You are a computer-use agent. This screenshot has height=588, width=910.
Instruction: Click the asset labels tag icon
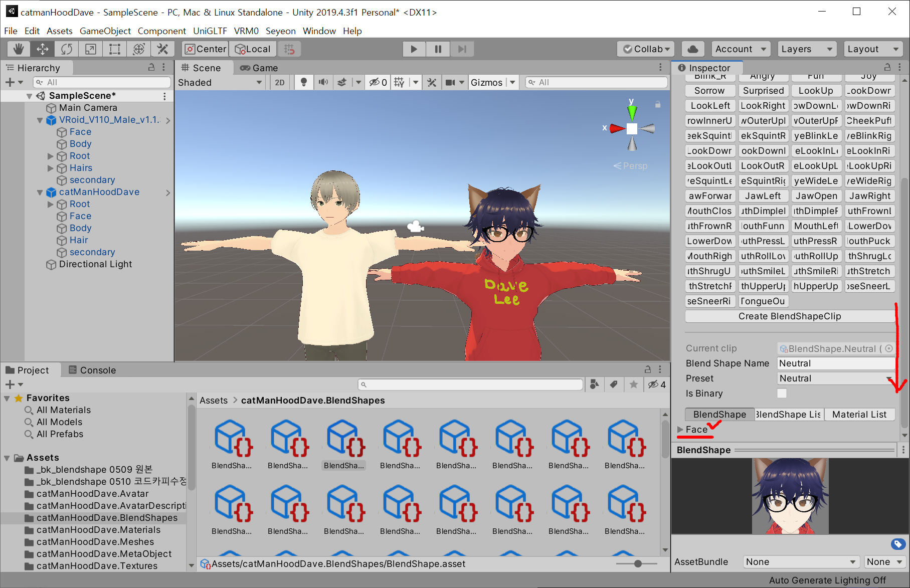point(897,544)
